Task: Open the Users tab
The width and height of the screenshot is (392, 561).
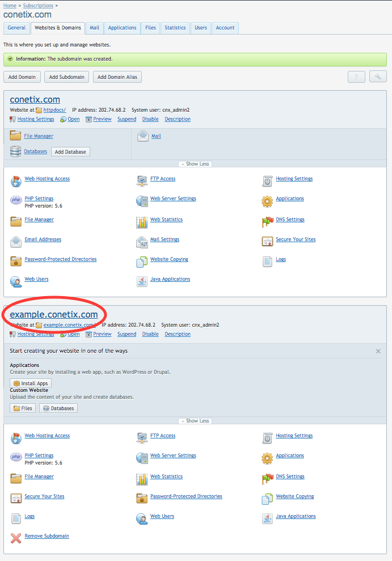Action: (x=201, y=28)
